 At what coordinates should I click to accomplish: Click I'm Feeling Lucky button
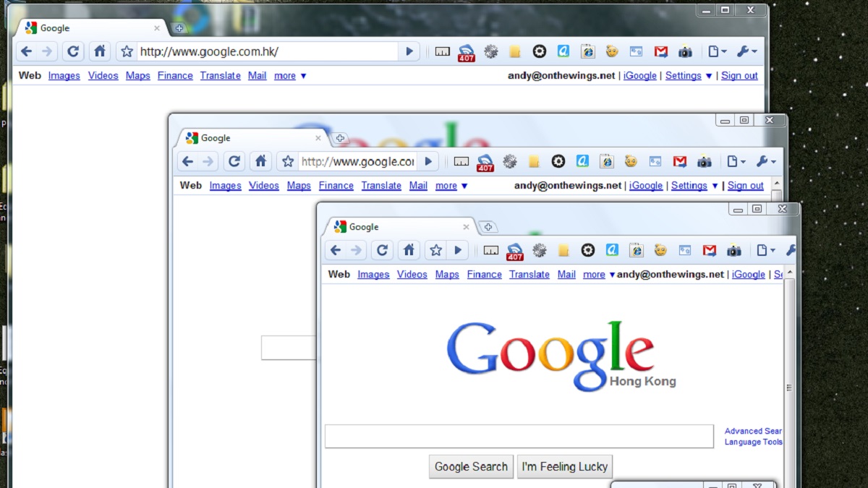(x=565, y=467)
